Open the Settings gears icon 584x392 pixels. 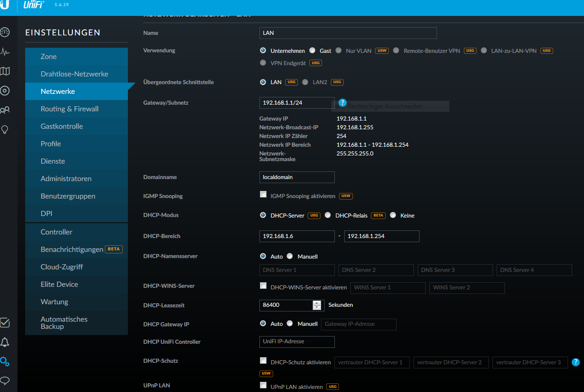tap(5, 362)
